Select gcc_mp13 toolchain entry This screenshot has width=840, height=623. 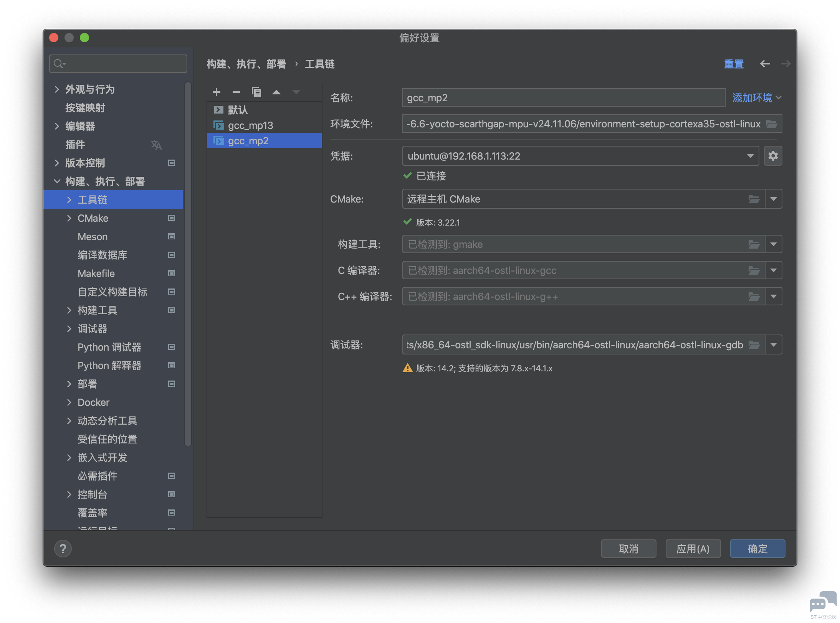(265, 125)
